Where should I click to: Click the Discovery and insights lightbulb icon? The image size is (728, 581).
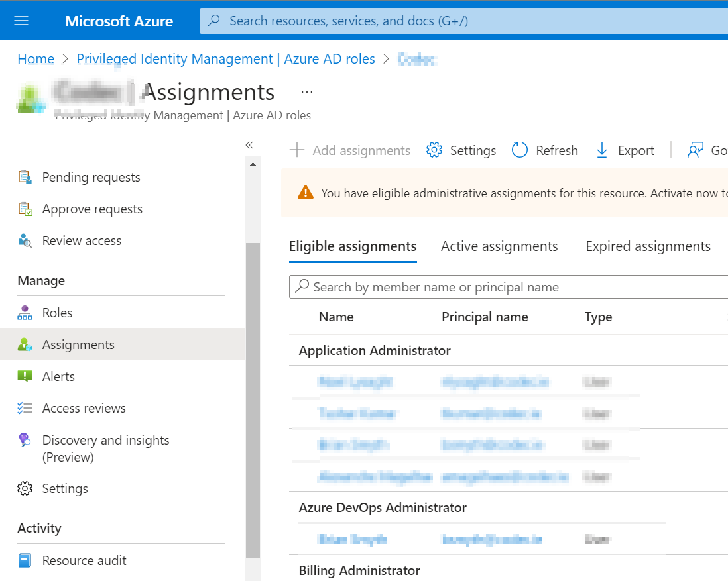(25, 440)
